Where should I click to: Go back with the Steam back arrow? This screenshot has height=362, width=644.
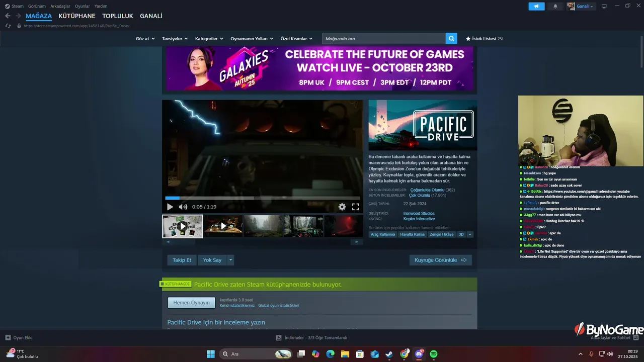point(8,16)
